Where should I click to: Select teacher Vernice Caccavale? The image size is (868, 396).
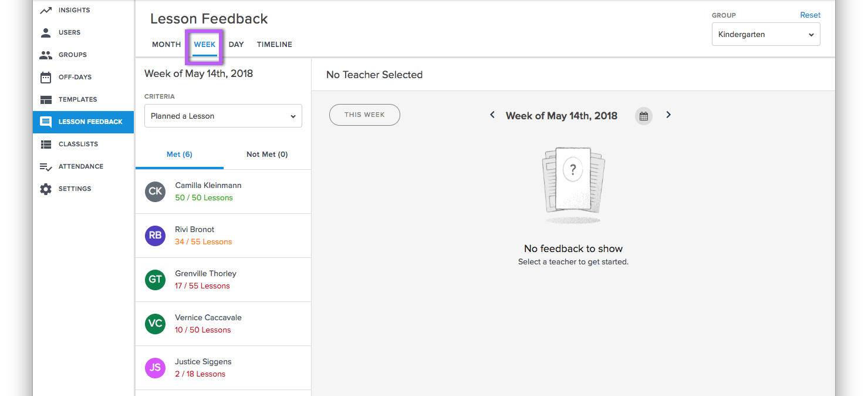click(x=223, y=324)
